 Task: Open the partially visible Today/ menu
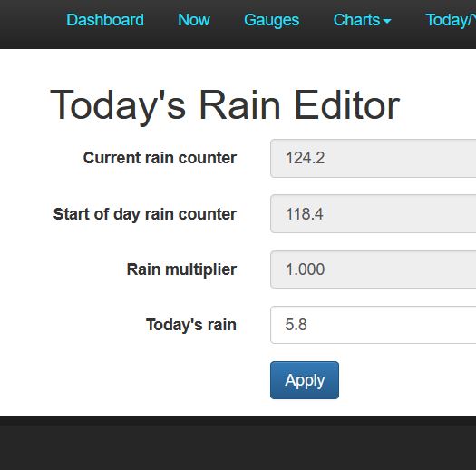451,20
